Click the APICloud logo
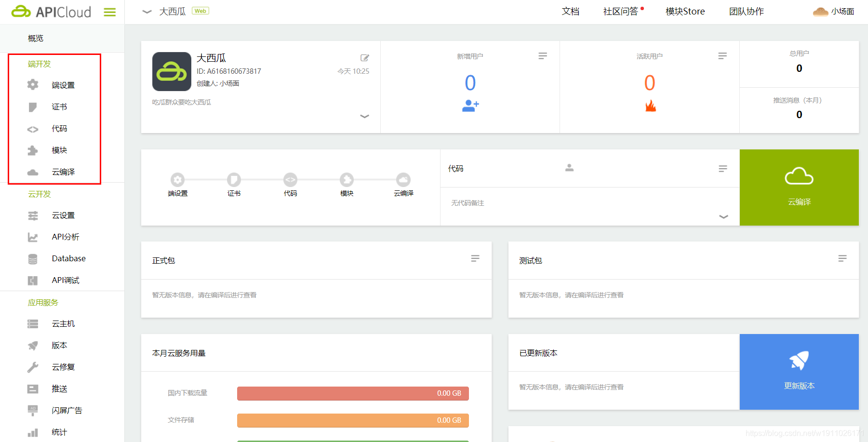The height and width of the screenshot is (442, 868). tap(51, 12)
